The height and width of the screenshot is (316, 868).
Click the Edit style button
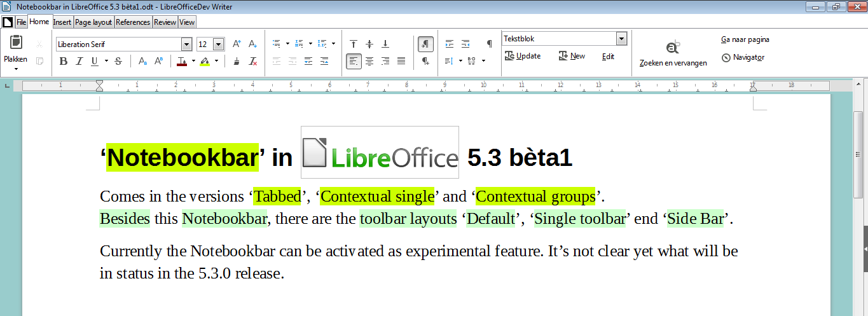point(608,56)
